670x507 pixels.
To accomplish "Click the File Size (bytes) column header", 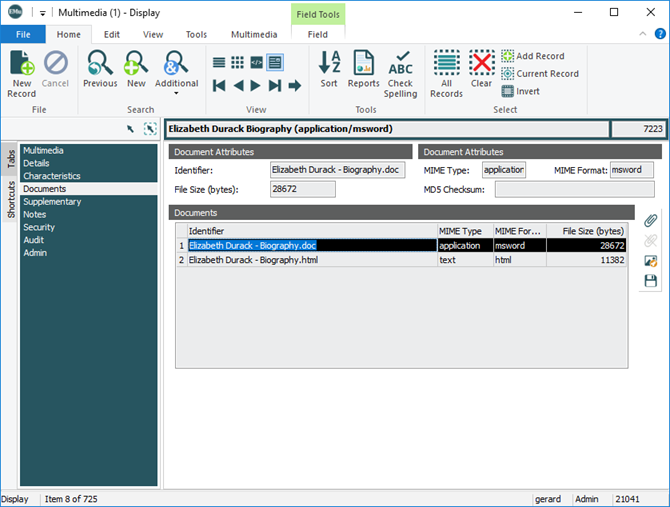I will pos(587,231).
